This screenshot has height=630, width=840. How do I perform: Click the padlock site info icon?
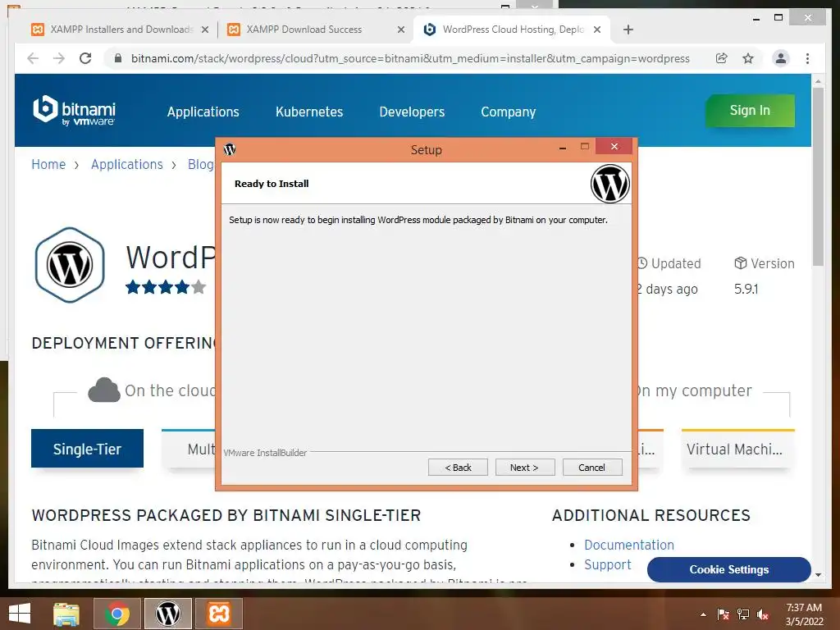[118, 58]
